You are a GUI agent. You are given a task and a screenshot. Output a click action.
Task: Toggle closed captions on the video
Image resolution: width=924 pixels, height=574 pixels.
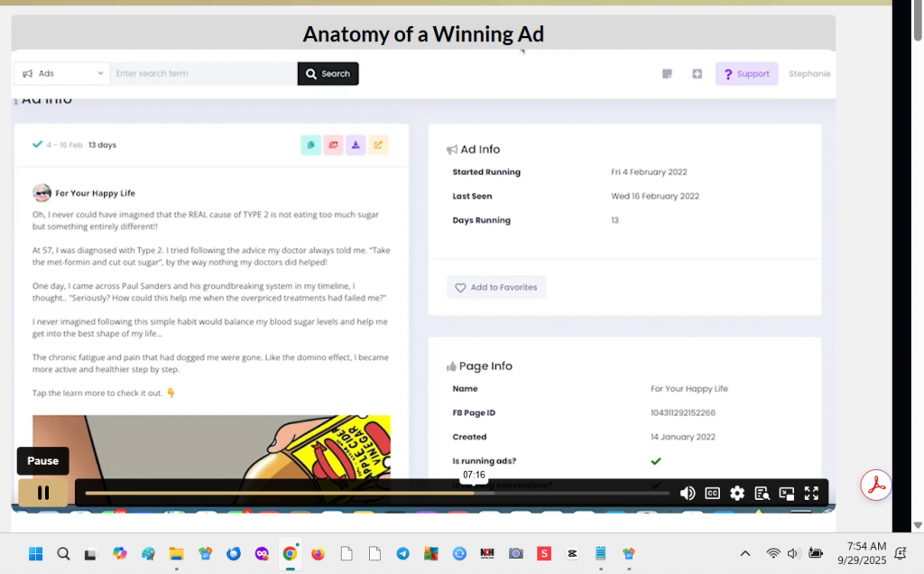click(712, 493)
